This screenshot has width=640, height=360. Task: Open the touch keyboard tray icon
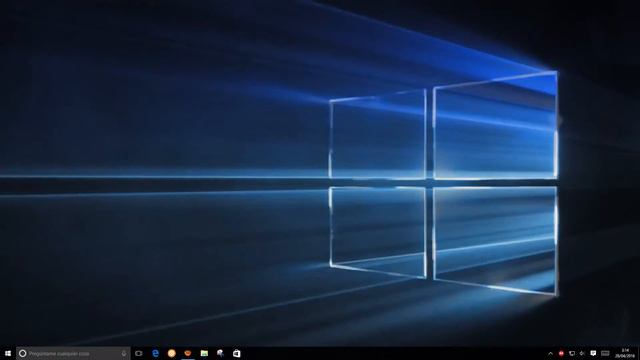pos(605,353)
